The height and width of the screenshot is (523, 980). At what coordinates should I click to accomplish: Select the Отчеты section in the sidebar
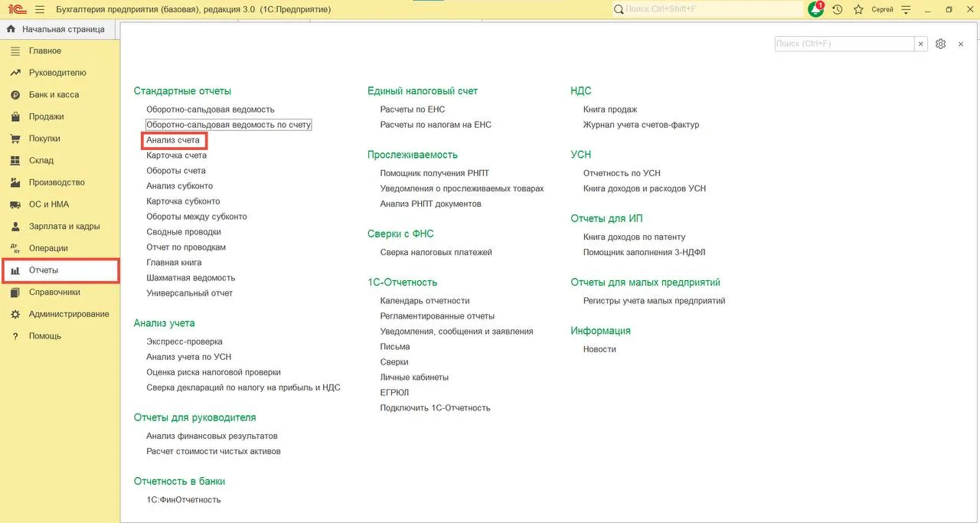coord(60,270)
